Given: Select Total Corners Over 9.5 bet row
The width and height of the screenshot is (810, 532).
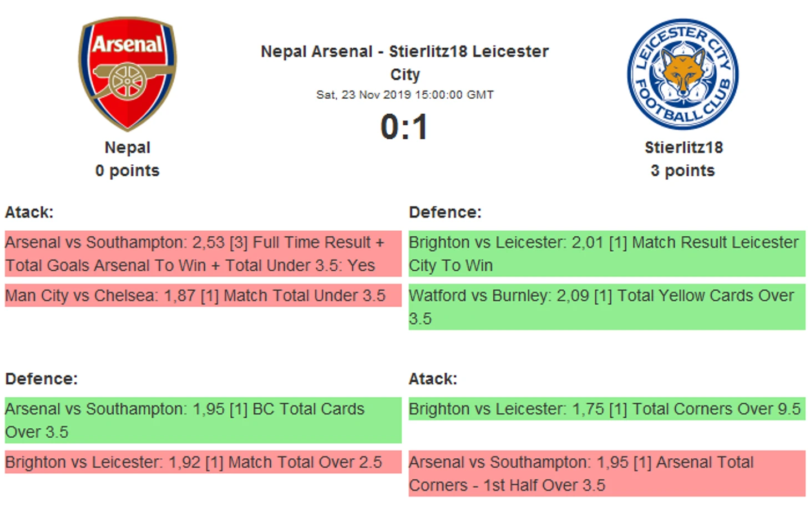Looking at the screenshot, I should click(606, 409).
